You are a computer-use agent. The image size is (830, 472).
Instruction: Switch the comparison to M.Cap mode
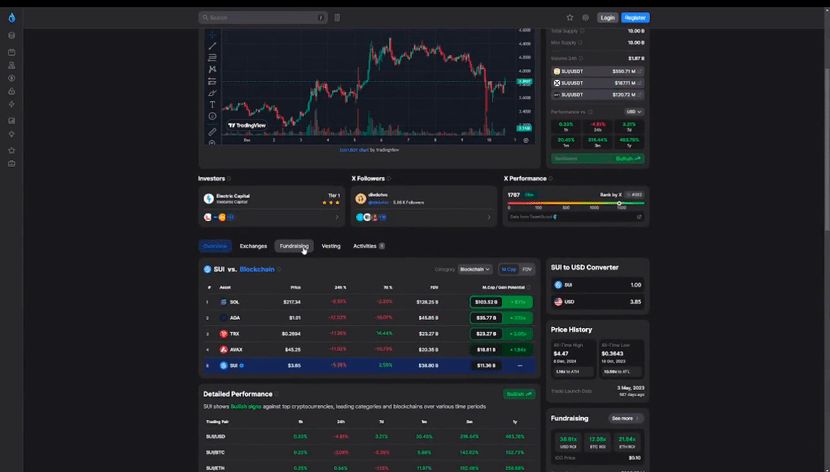coord(509,269)
